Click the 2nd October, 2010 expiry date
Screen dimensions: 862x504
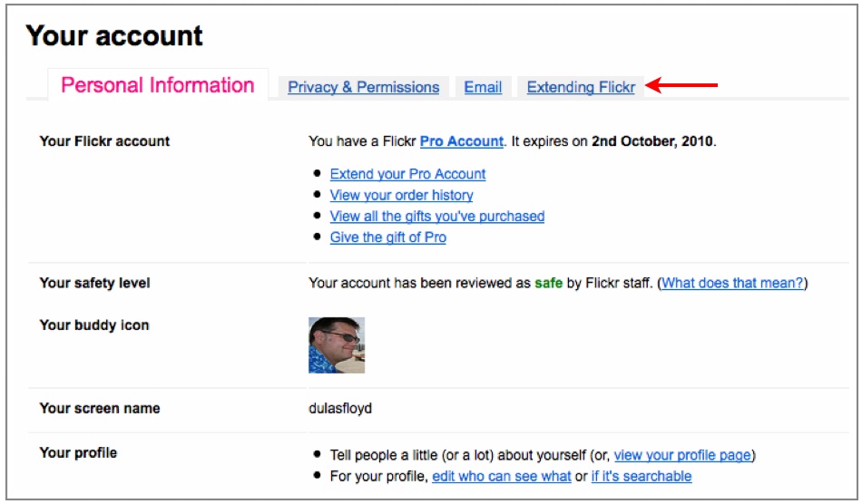pyautogui.click(x=652, y=141)
